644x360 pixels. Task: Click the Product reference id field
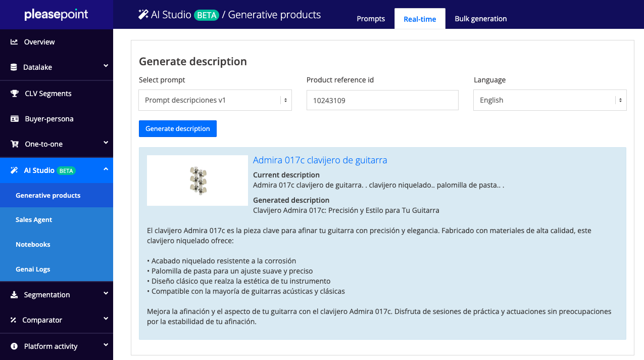[382, 100]
